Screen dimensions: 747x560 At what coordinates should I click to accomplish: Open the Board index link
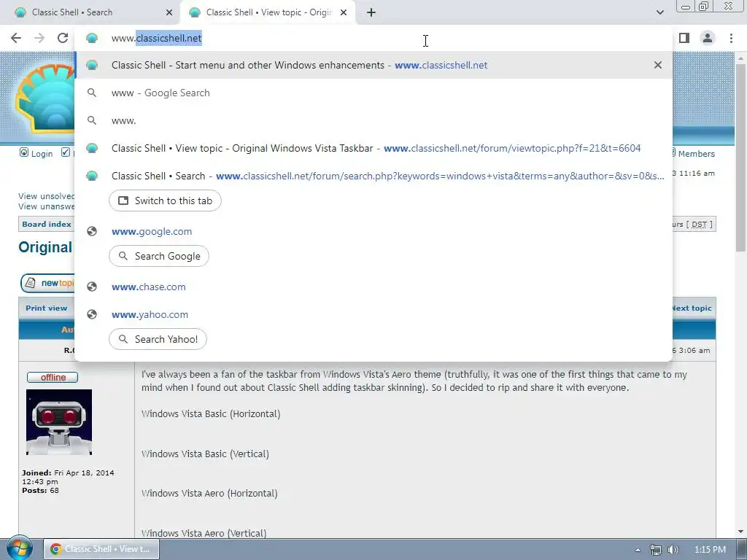click(x=47, y=225)
